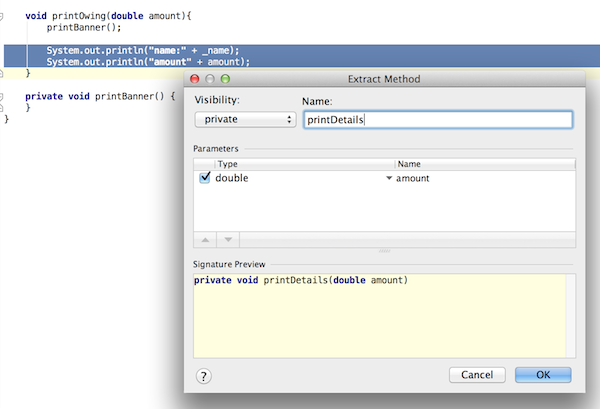Confirm extraction with the OK button
The width and height of the screenshot is (600, 409).
(x=543, y=375)
